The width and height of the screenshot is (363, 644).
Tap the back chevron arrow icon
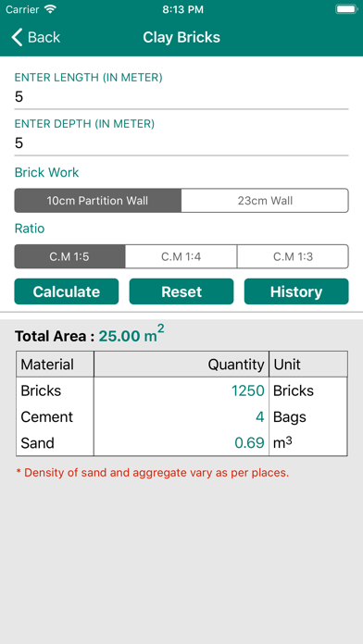point(17,37)
